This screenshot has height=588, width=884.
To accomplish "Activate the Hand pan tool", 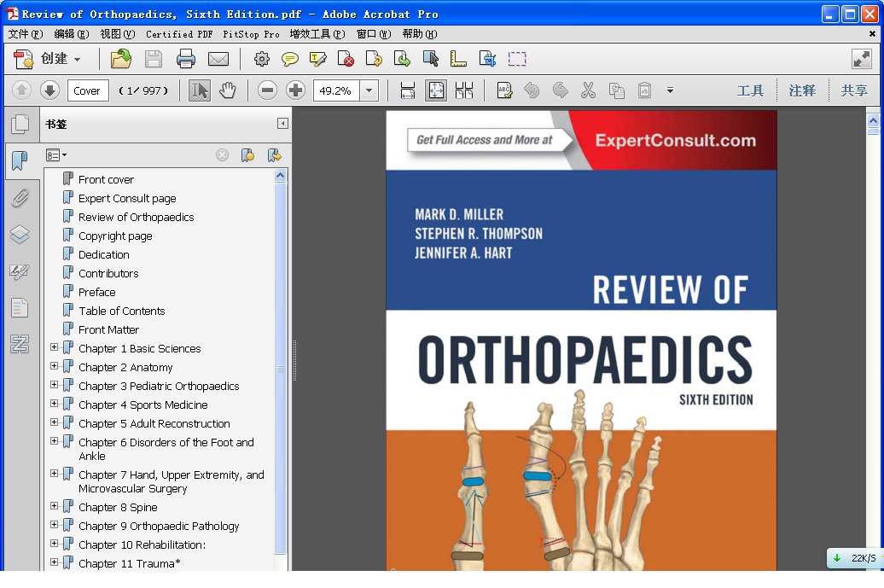I will tap(228, 90).
